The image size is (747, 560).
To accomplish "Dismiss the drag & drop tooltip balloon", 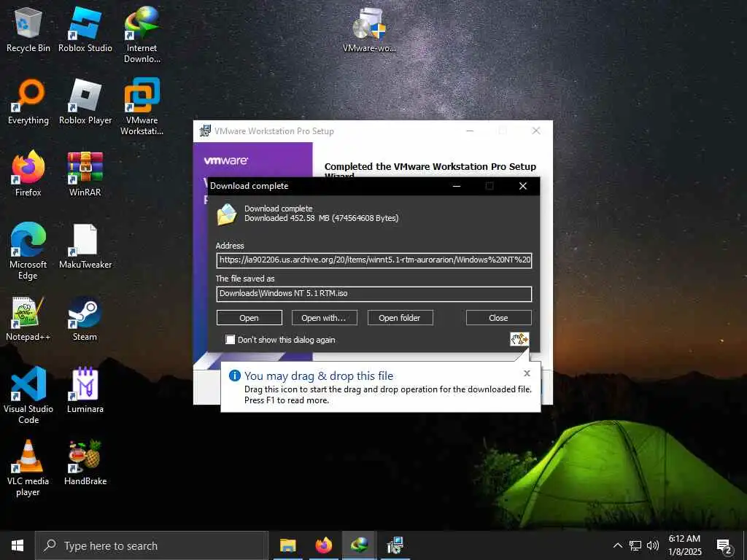I will [x=527, y=373].
